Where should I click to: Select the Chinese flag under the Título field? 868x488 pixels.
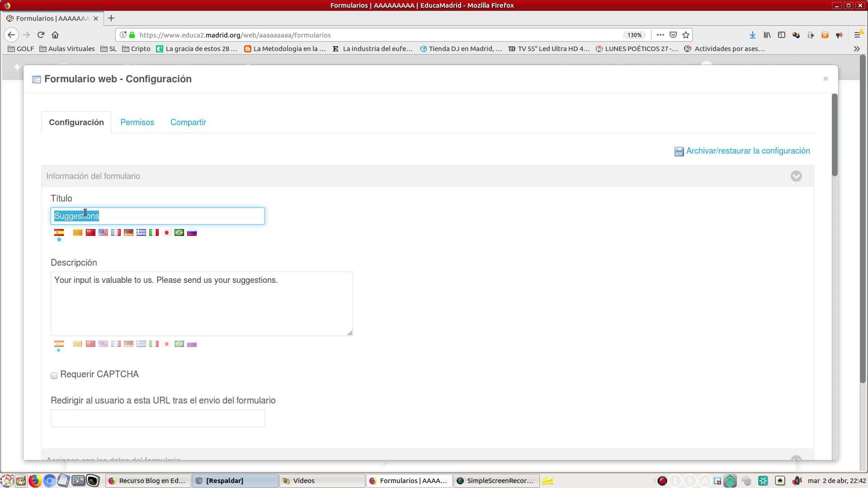tap(90, 233)
